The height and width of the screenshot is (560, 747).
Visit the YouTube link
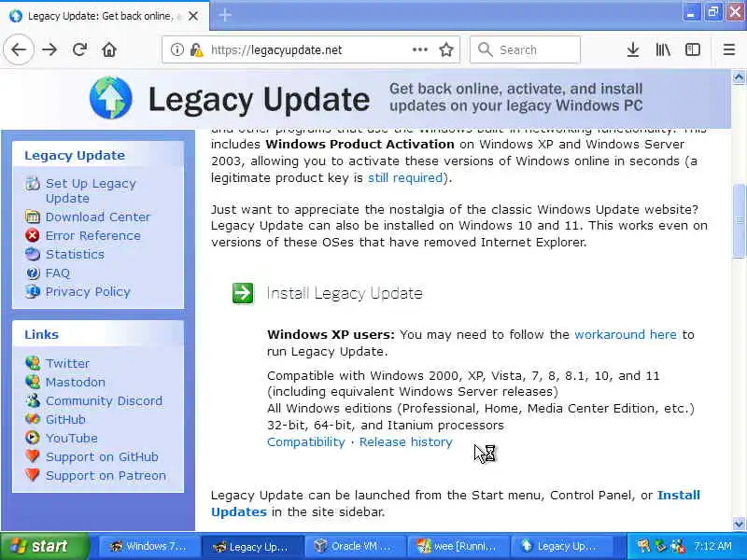click(x=72, y=438)
